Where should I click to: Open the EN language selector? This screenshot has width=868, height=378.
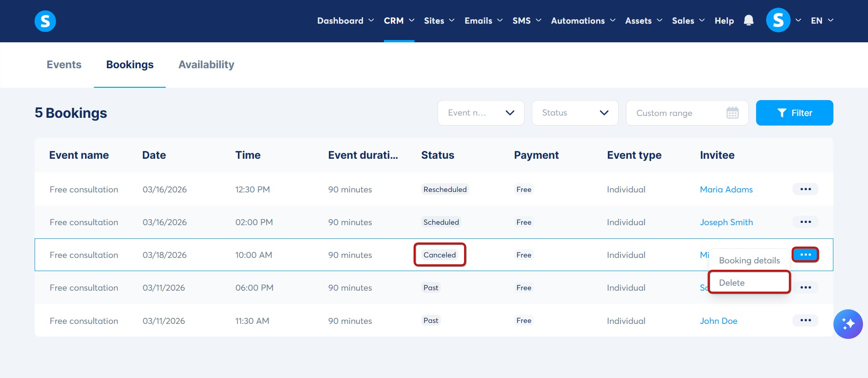[822, 20]
